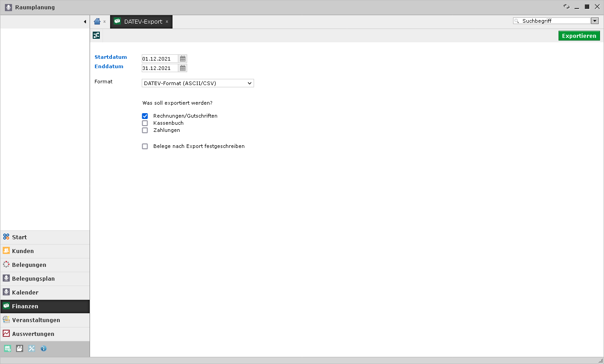Image resolution: width=604 pixels, height=364 pixels.
Task: Click the 'Was soll exportiert werden?' text
Action: [x=177, y=103]
